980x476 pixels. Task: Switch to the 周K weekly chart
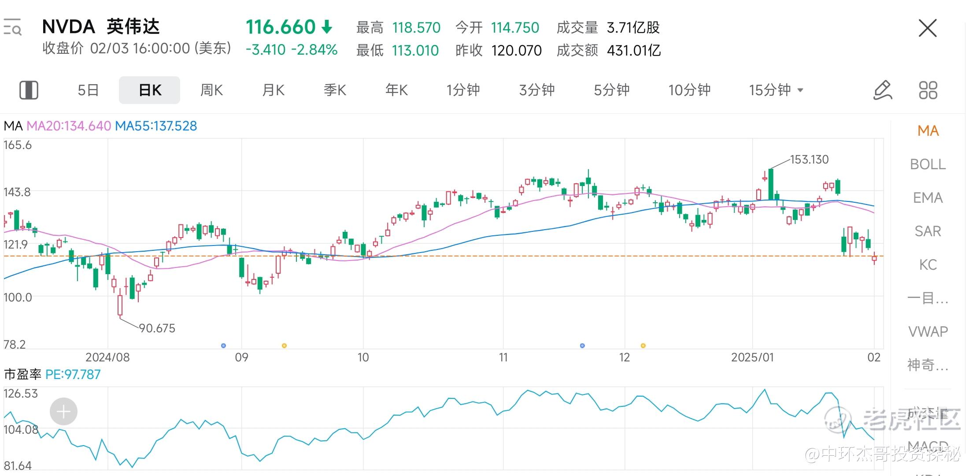coord(211,90)
